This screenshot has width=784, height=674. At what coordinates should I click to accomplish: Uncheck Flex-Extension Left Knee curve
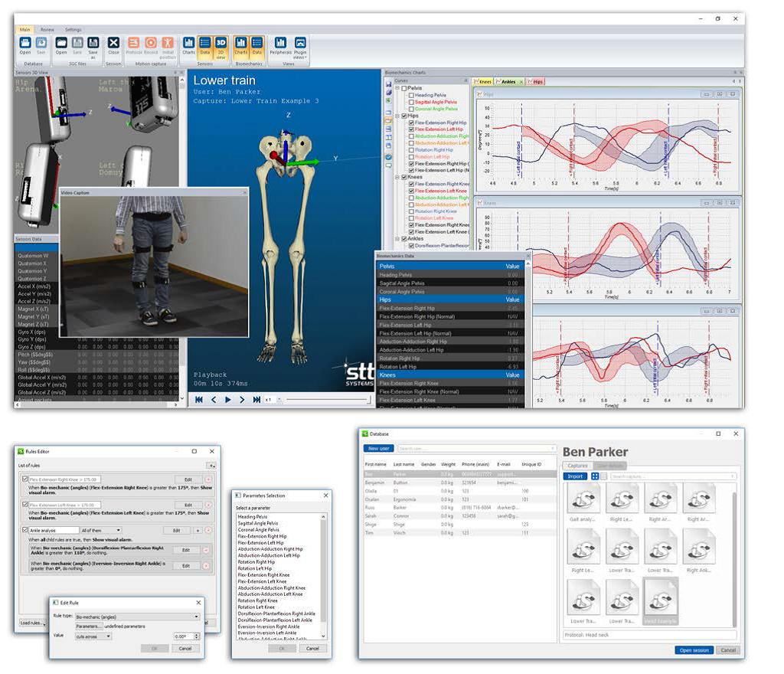click(411, 191)
